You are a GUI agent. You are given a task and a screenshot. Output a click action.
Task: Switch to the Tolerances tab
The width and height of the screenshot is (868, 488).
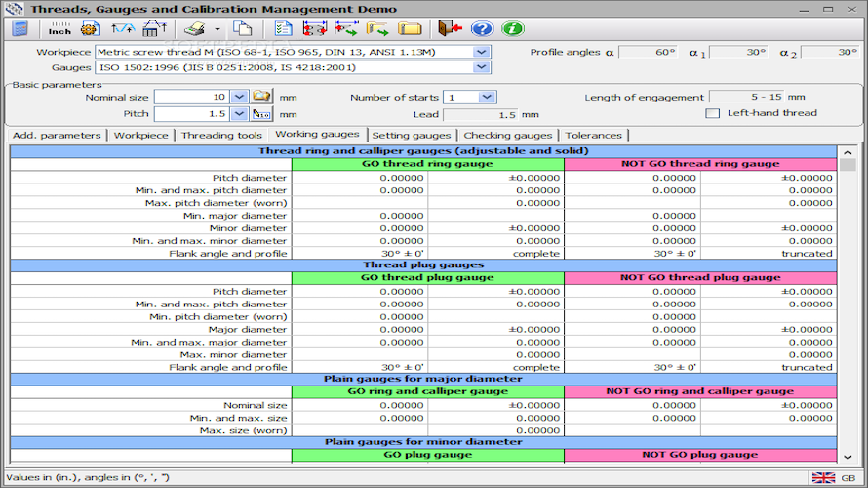click(593, 135)
